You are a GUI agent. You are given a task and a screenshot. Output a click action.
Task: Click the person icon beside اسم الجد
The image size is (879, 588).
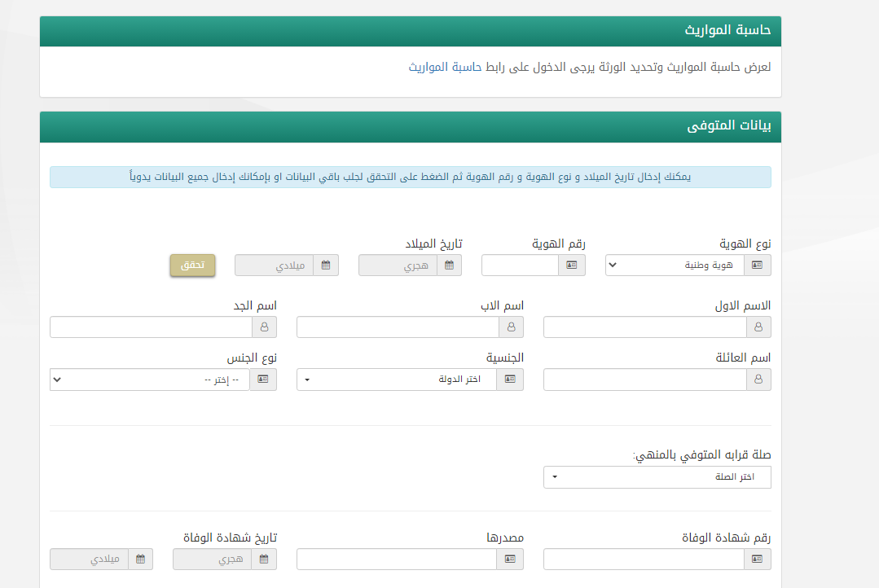pyautogui.click(x=265, y=327)
